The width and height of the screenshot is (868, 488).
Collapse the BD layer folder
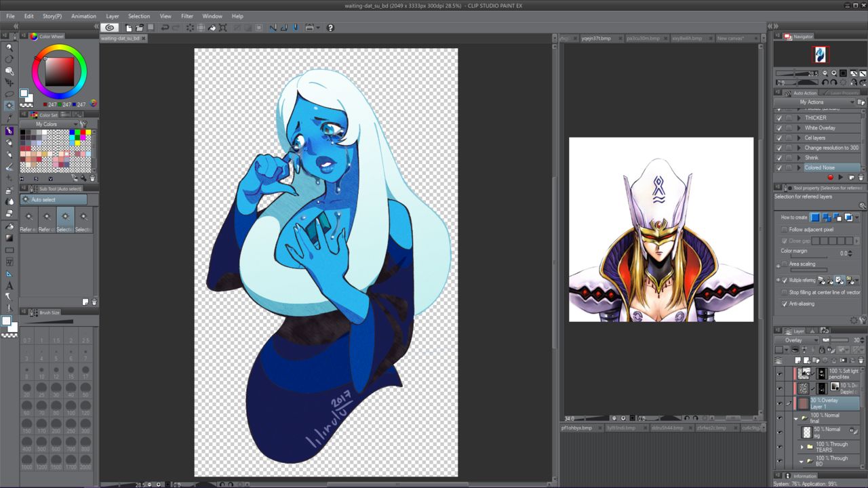[x=802, y=461]
